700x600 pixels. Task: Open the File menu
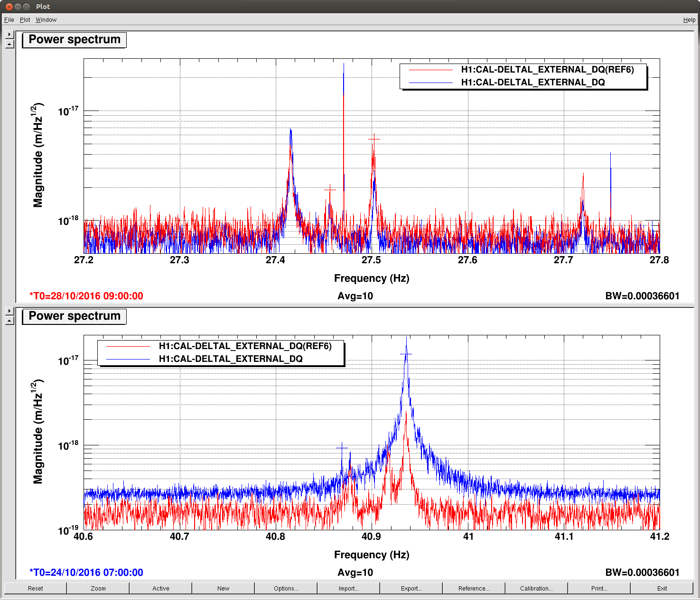coord(9,20)
